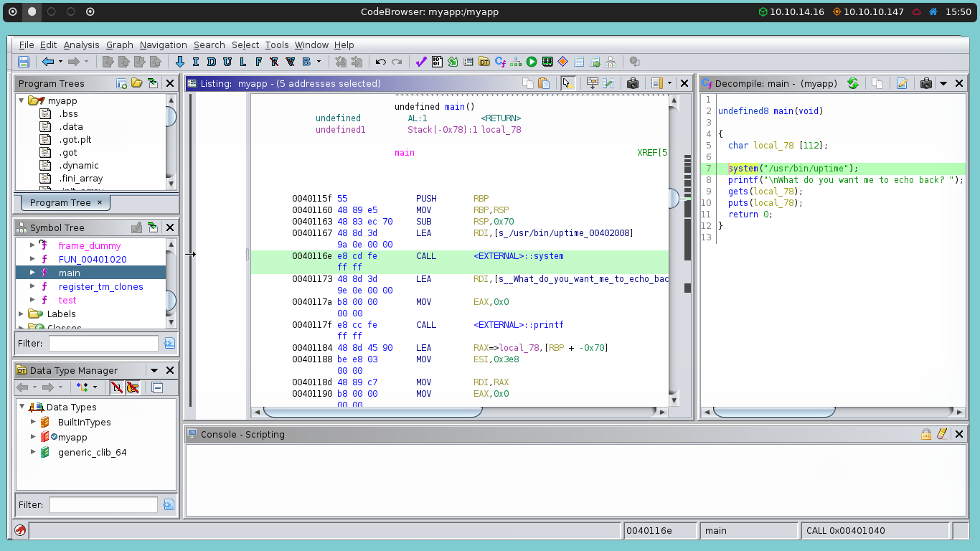Click the system call in decompiled code
Image resolution: width=980 pixels, height=551 pixels.
tap(743, 169)
